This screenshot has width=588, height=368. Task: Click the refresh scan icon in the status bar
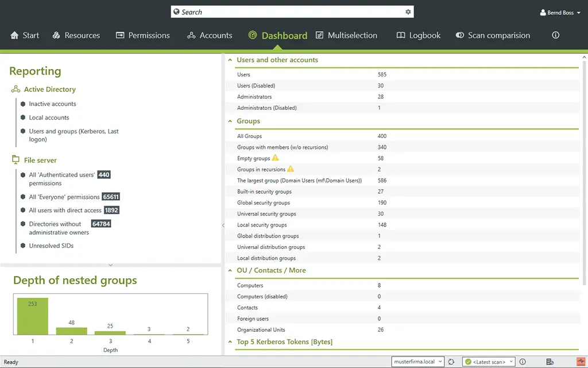451,362
